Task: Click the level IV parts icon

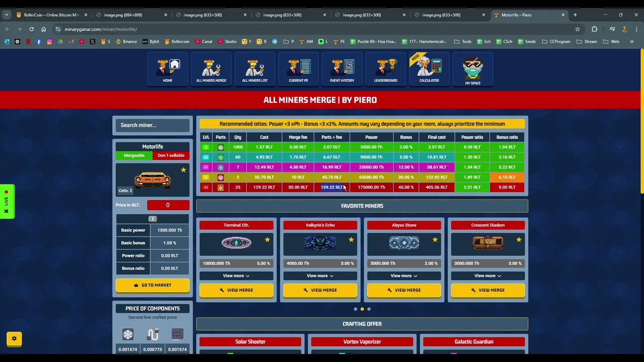Action: coord(220,167)
